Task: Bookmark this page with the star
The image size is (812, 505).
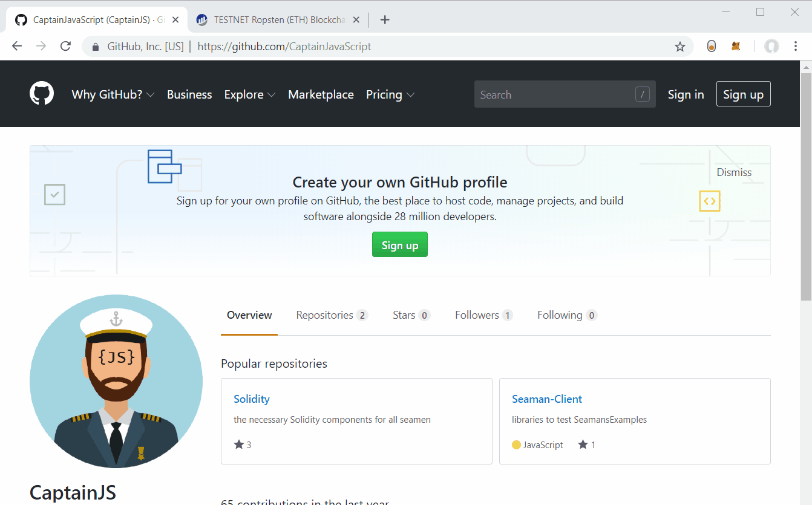Action: (x=680, y=47)
